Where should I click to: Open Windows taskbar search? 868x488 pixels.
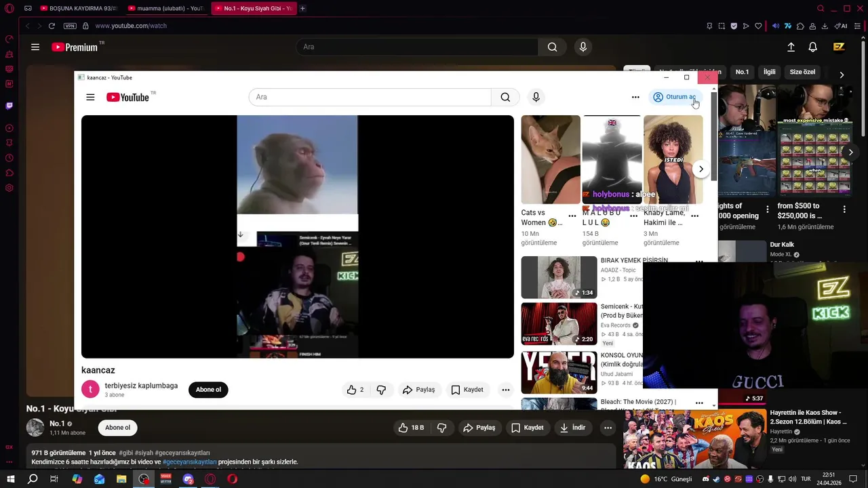[x=33, y=479]
